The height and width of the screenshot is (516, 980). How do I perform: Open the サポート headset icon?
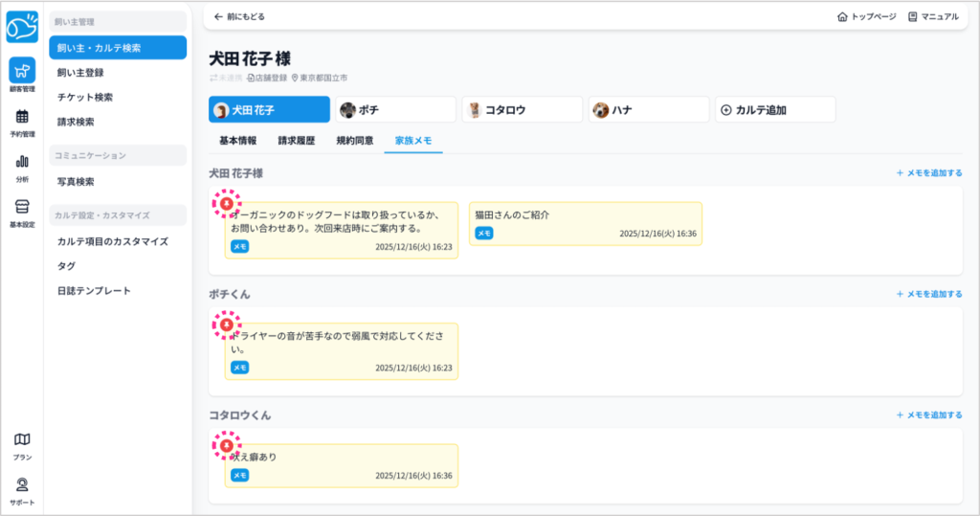pos(21,486)
